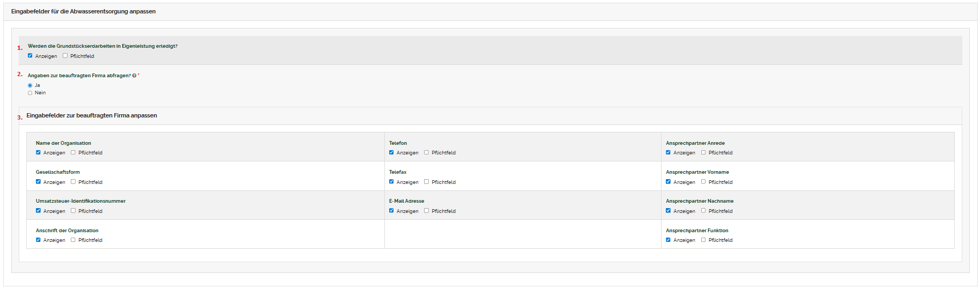Uncheck Anzeigen for Ansprechpartner Funktion
Viewport: 980px width, 288px height.
668,240
